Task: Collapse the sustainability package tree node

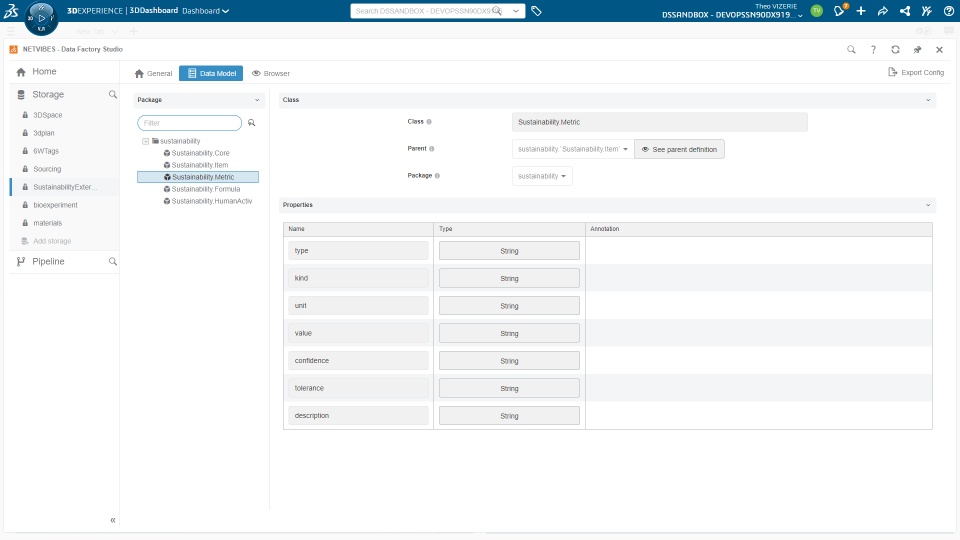Action: (146, 141)
